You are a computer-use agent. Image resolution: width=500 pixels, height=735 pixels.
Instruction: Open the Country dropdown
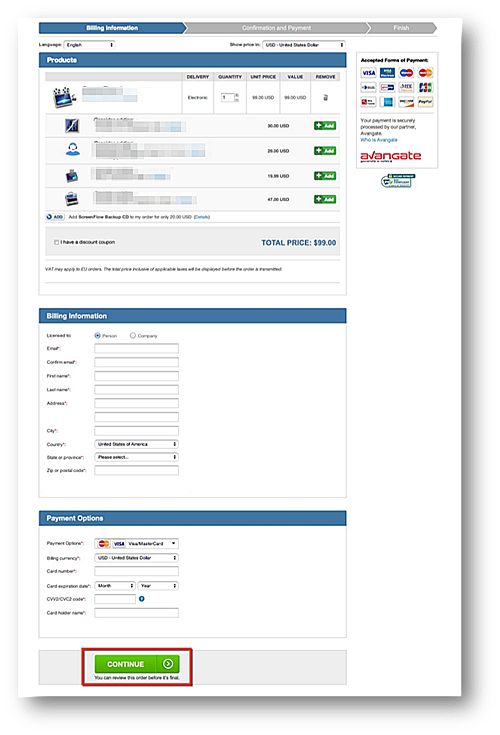(x=136, y=444)
